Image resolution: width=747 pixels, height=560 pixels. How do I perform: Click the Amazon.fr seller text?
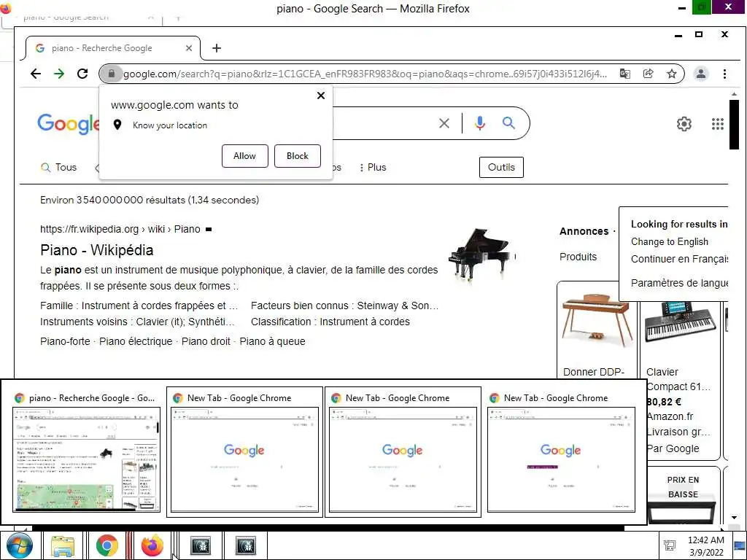point(670,416)
